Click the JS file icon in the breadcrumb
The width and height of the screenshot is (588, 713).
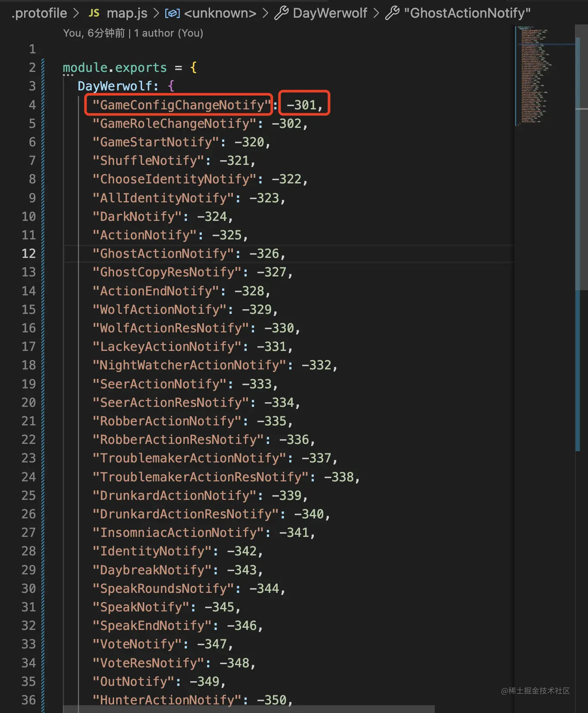94,13
